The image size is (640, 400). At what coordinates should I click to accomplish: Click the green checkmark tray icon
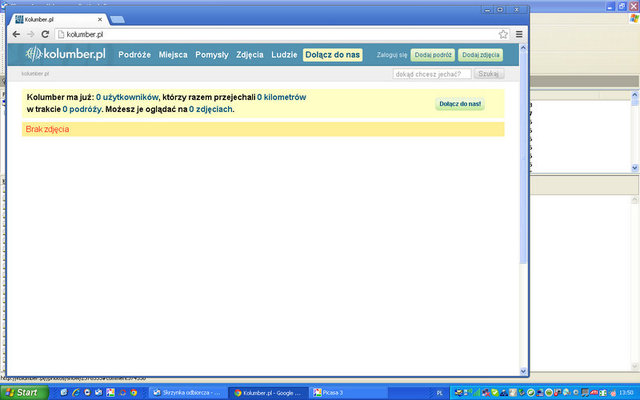pos(495,393)
